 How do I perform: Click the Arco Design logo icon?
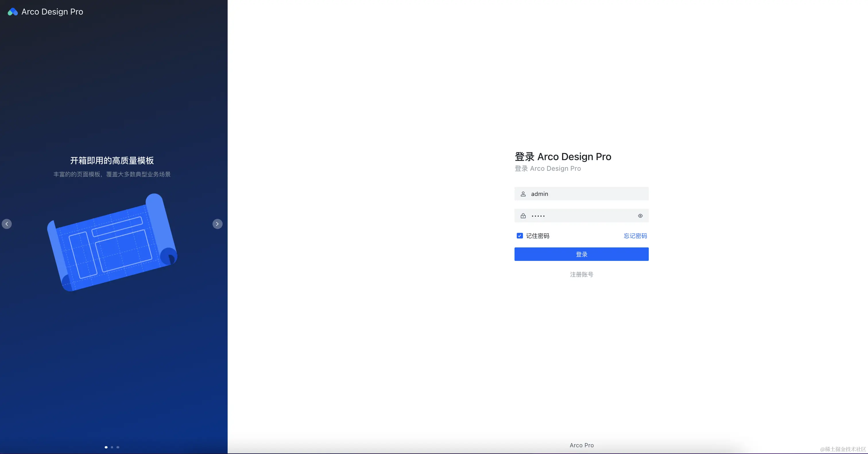click(12, 12)
